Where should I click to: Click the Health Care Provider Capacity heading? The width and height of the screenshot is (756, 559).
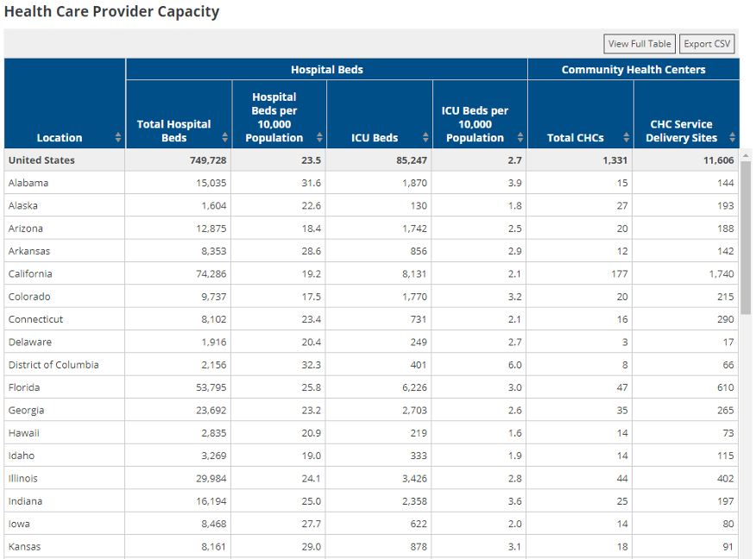pyautogui.click(x=111, y=12)
